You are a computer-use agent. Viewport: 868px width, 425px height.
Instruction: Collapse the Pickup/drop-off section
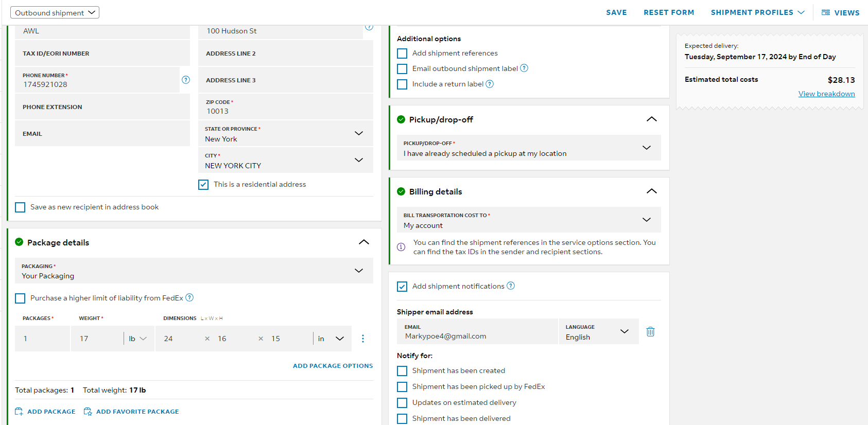[651, 119]
